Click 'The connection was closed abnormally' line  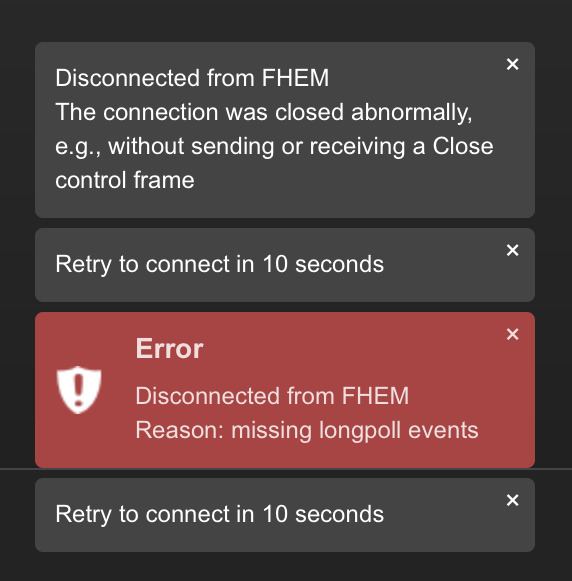coord(264,112)
